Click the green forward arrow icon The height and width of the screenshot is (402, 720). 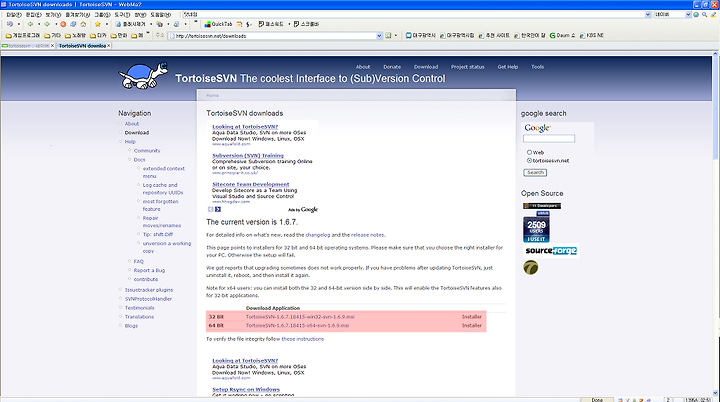point(47,24)
